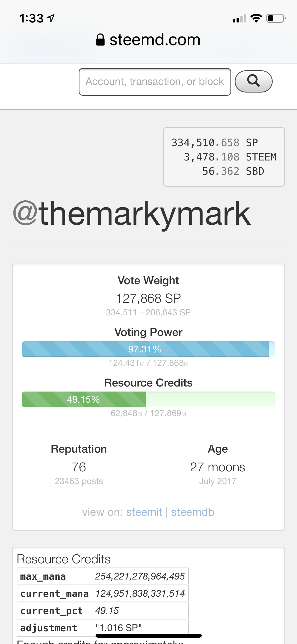This screenshot has height=644, width=297.
Task: Click the Age 27 moons value
Action: [x=218, y=467]
